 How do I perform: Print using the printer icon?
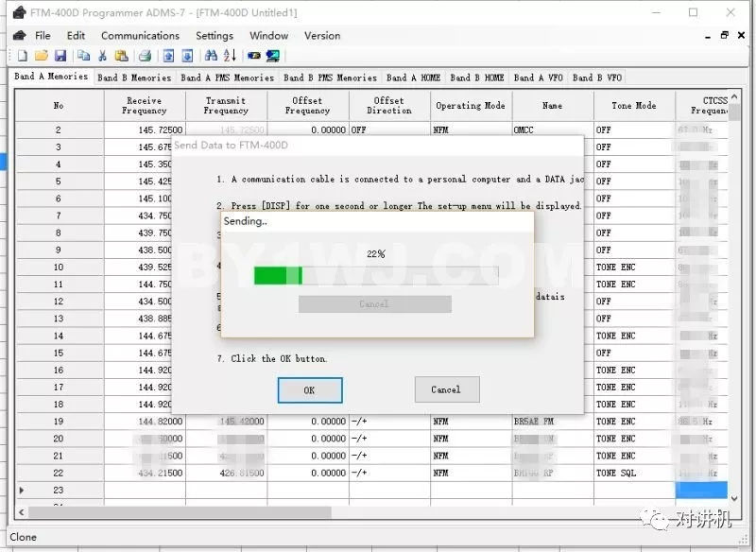click(145, 56)
